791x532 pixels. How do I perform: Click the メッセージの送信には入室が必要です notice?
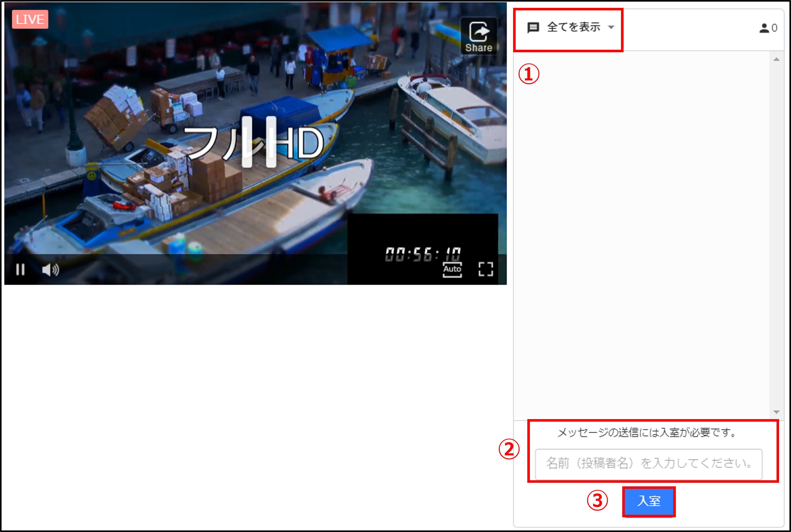coord(648,433)
